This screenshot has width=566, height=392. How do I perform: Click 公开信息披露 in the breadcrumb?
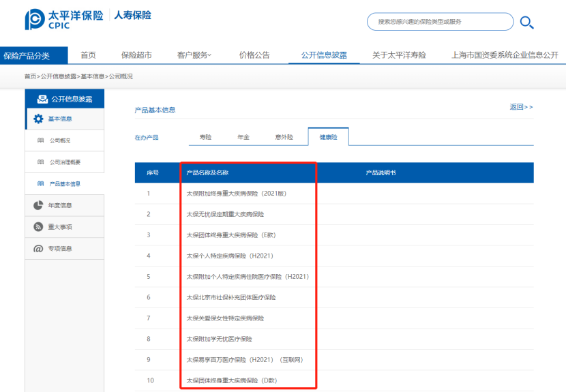(59, 76)
